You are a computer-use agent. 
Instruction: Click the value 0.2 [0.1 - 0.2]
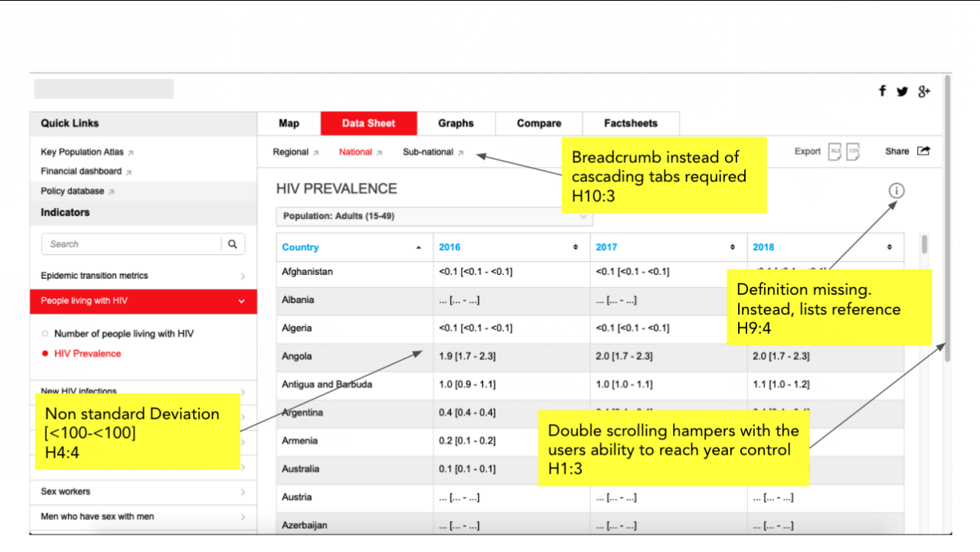pyautogui.click(x=467, y=441)
